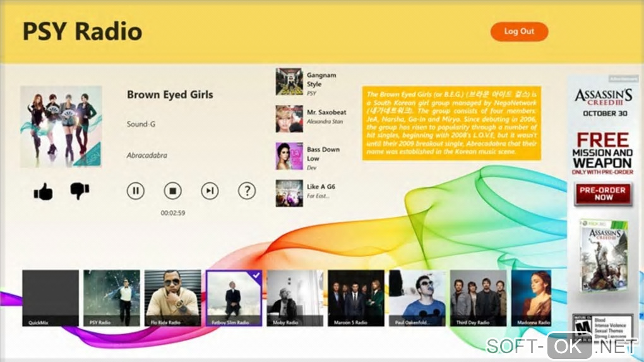Select Like A G6 album thumbnail
Viewport: 644px width, 362px height.
[x=289, y=193]
